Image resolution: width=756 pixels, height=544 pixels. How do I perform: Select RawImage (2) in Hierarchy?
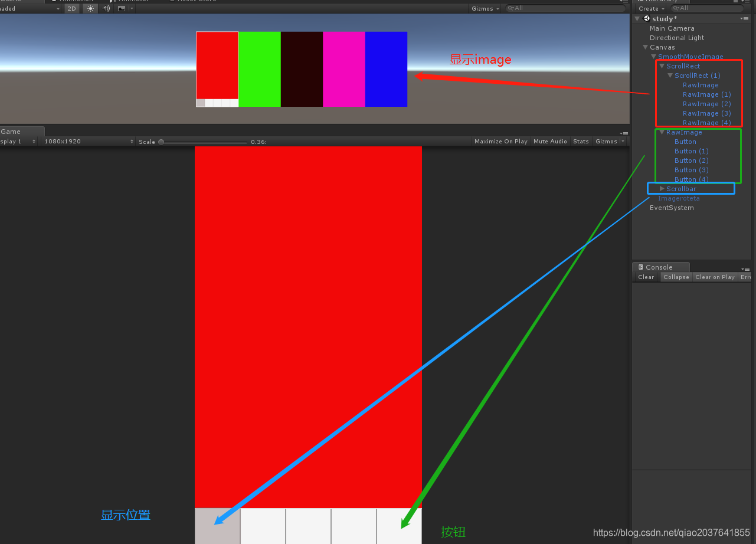707,104
